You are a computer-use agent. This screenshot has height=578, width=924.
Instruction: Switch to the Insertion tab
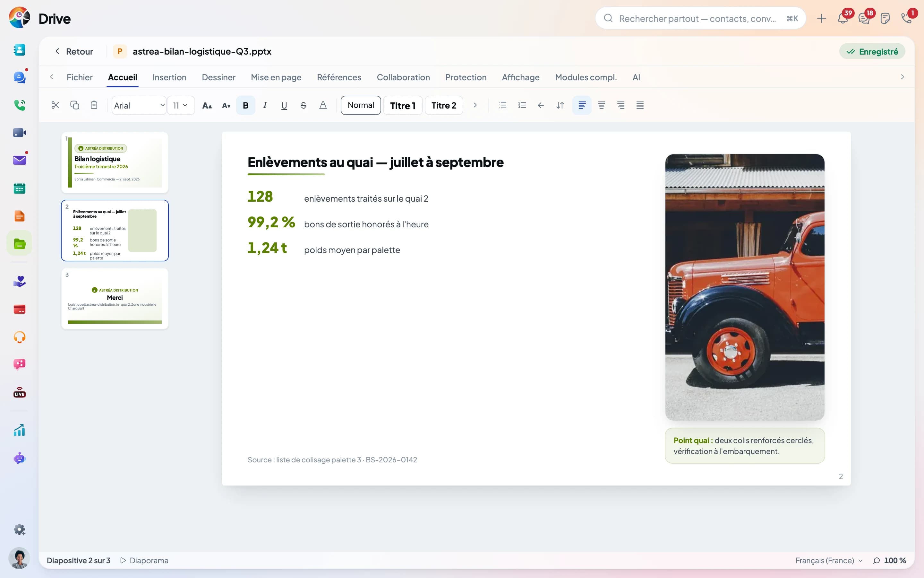coord(169,77)
